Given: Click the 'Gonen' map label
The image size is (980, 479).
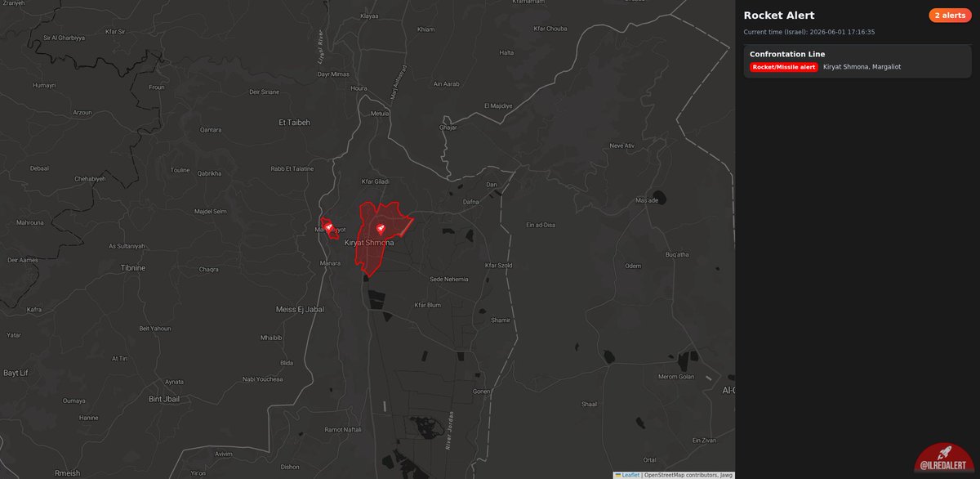Looking at the screenshot, I should click(x=481, y=392).
